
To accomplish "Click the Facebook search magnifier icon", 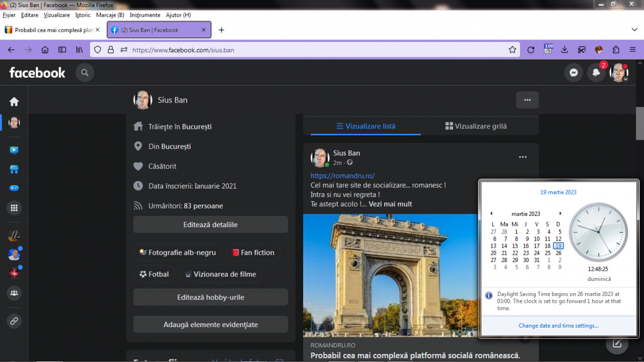I will pyautogui.click(x=85, y=73).
